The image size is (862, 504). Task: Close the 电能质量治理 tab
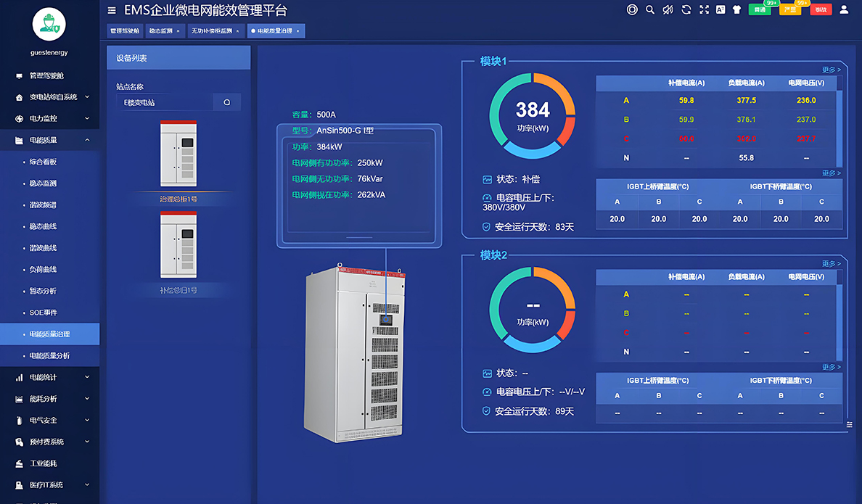[x=298, y=31]
